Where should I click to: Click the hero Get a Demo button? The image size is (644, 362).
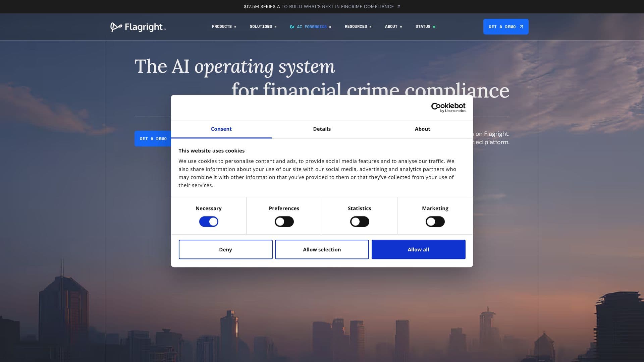153,139
